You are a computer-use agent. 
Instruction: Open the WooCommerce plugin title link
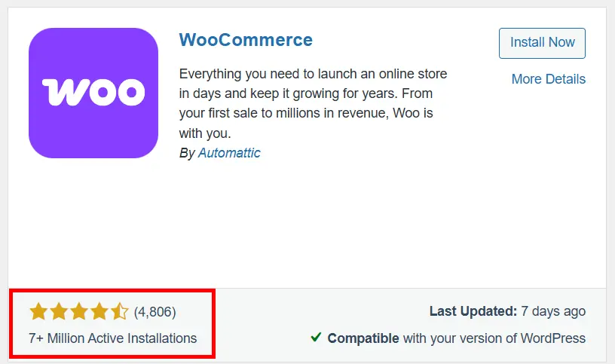point(246,40)
